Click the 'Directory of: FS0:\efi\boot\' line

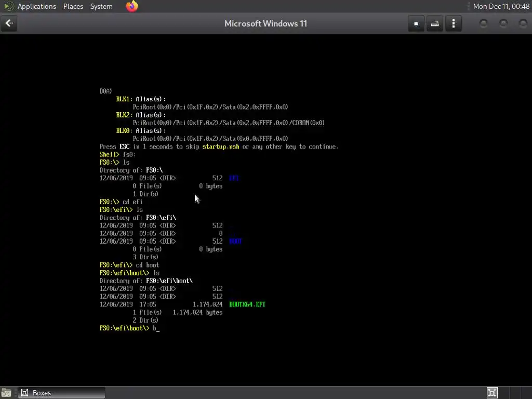point(146,281)
